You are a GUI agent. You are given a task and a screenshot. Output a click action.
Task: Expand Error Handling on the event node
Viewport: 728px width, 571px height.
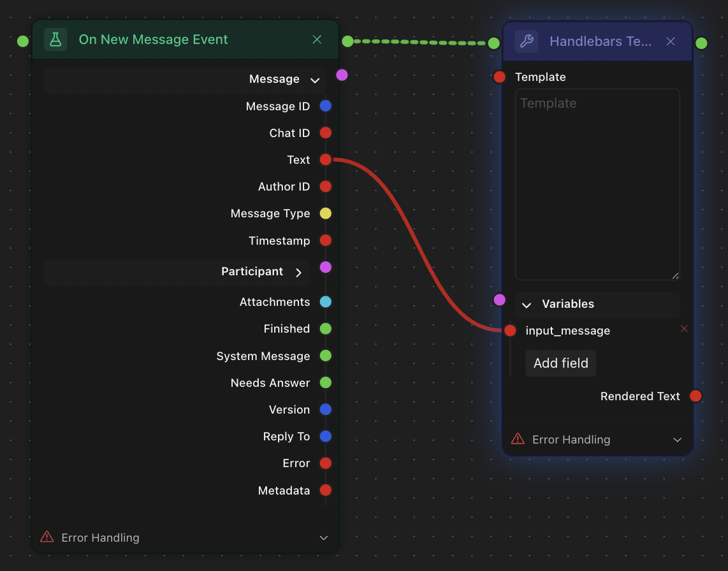(x=324, y=538)
